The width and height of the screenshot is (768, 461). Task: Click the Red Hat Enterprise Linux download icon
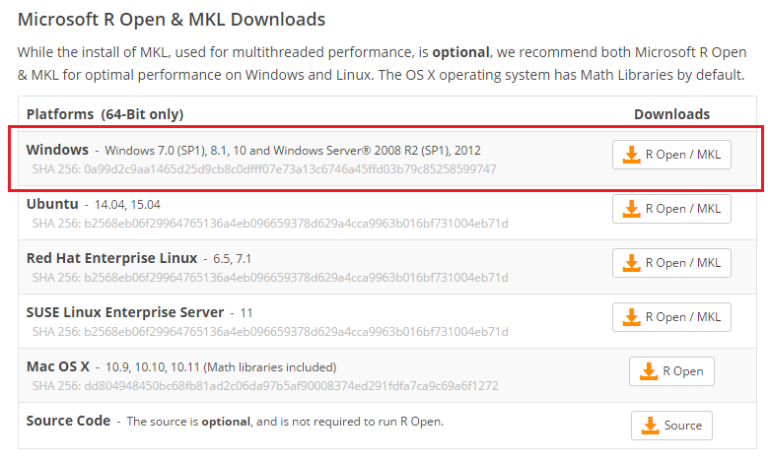(x=631, y=263)
